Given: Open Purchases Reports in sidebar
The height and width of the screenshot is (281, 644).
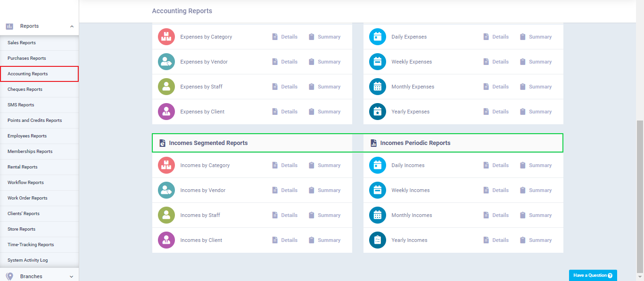Looking at the screenshot, I should tap(39, 58).
